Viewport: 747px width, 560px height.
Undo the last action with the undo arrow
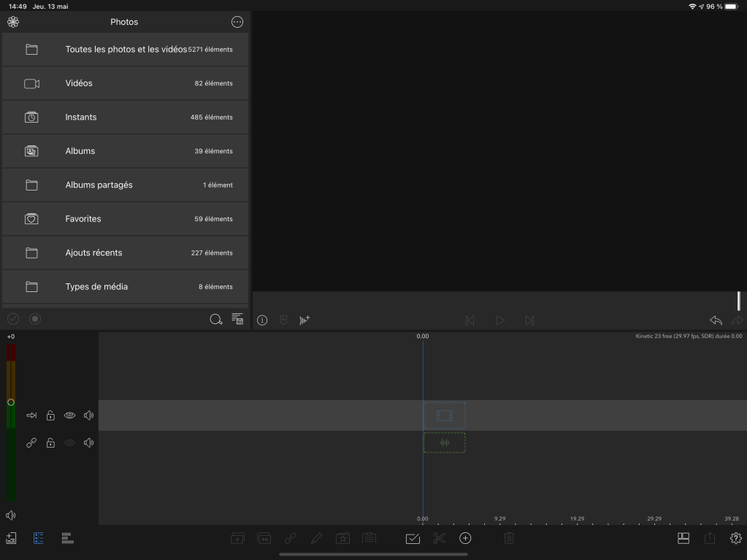pyautogui.click(x=716, y=320)
